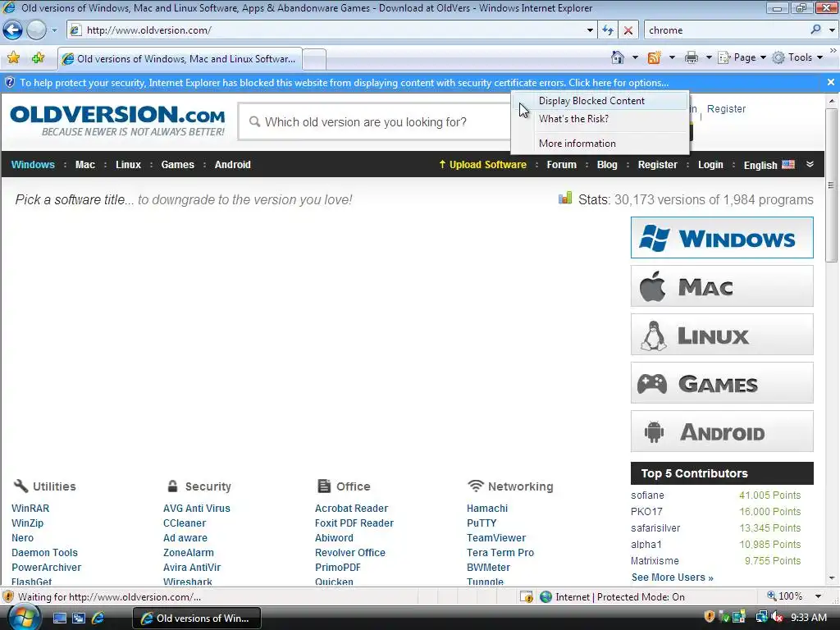Click the Add to Favorites icon

tap(38, 58)
